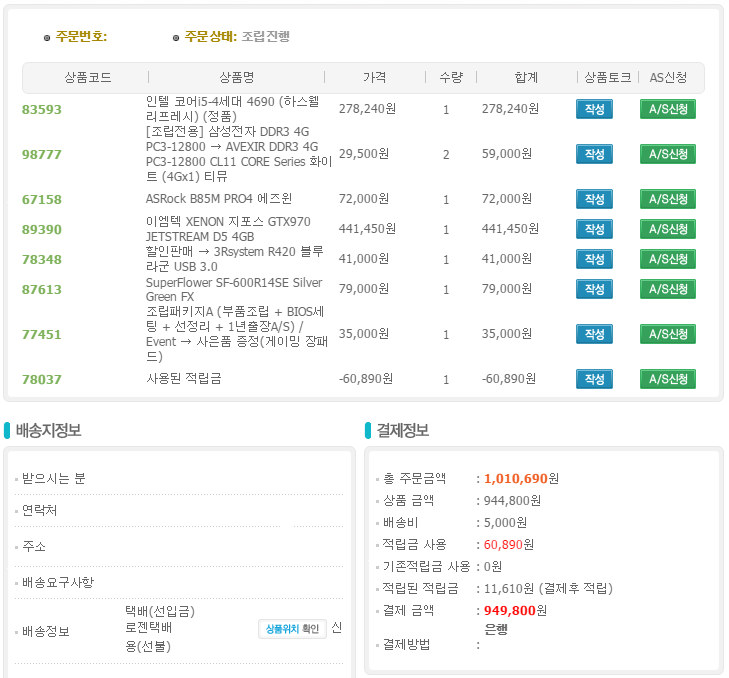Click the 상품위치 확인 tracking button

tap(292, 628)
